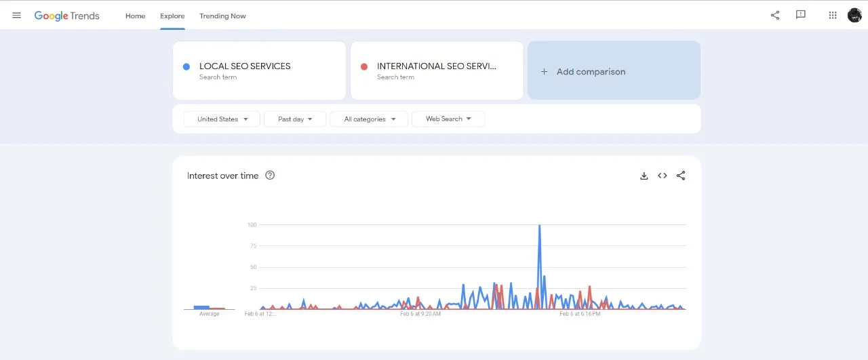Share the Interest over time chart
This screenshot has height=360, width=868.
tap(681, 176)
